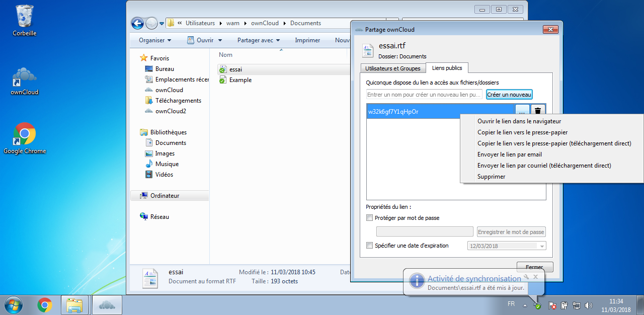Viewport: 644px width, 315px height.
Task: Click Enregistrer le mot de passe button
Action: (x=511, y=232)
